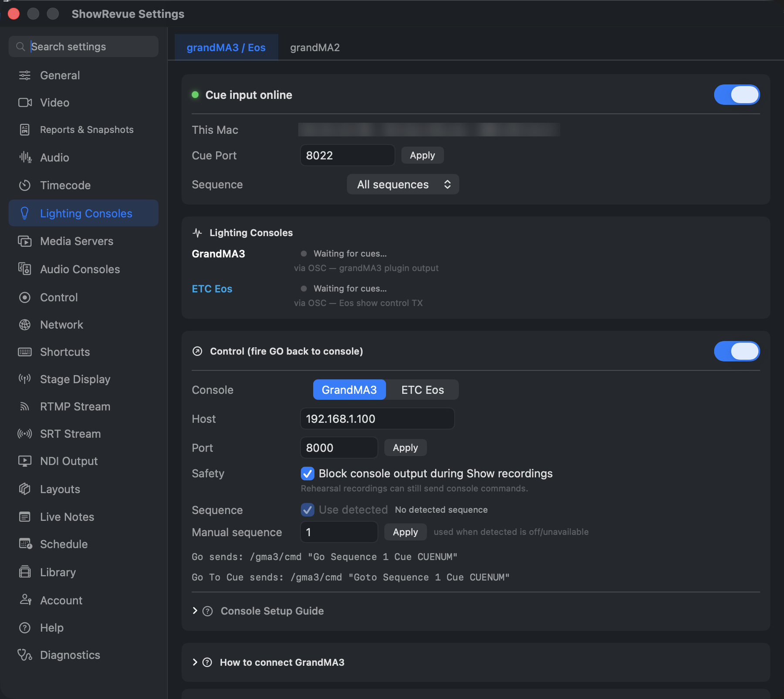Click the Console Setup Guide help icon

tap(208, 611)
